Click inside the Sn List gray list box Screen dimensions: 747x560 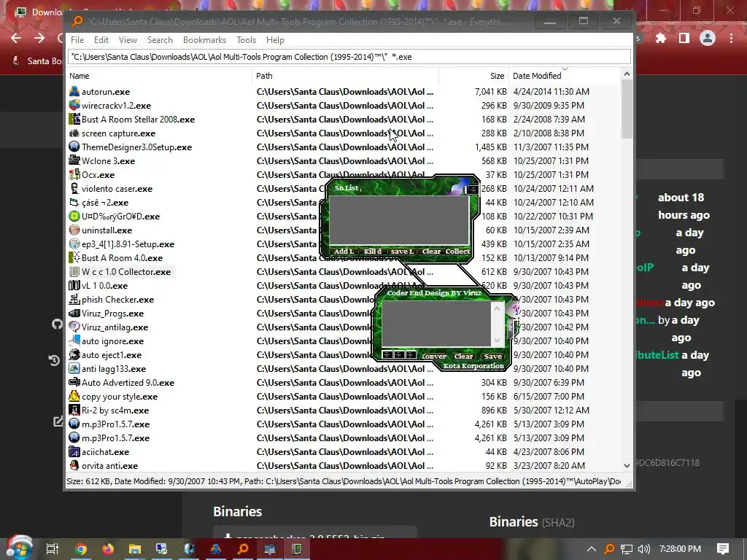pos(399,220)
